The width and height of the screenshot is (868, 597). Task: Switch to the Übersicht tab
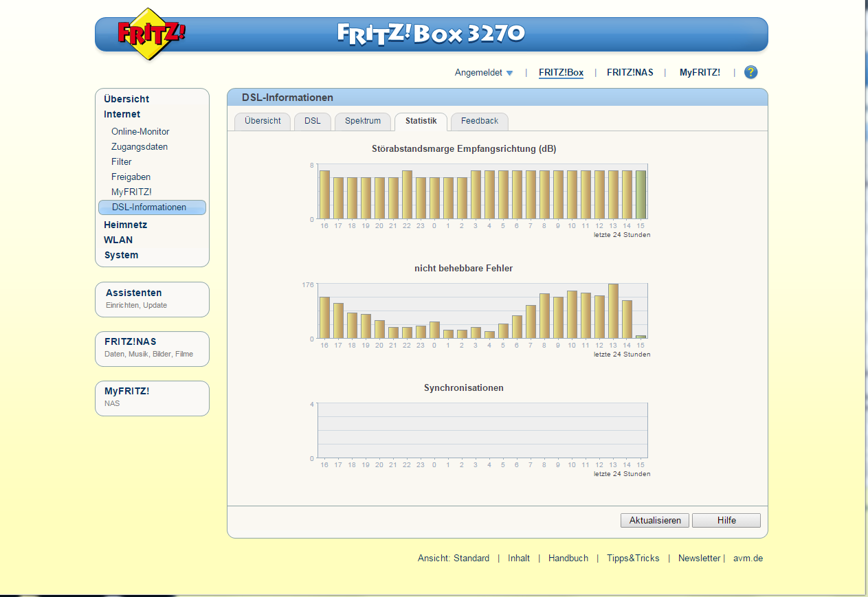[x=263, y=121]
